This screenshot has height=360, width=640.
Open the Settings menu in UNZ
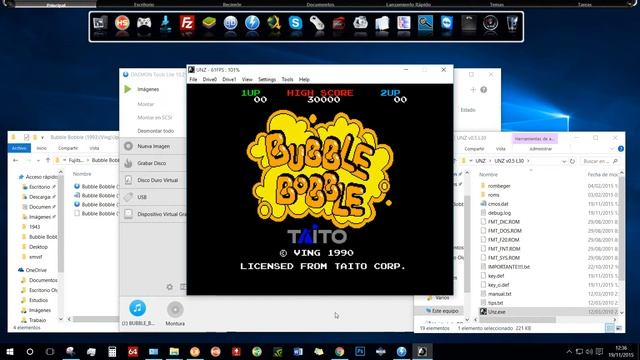pyautogui.click(x=267, y=80)
